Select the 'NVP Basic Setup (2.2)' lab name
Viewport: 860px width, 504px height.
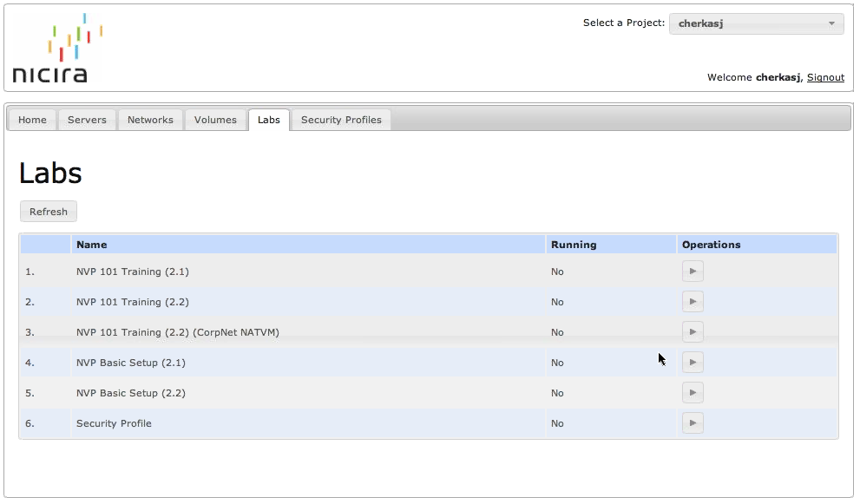[130, 393]
